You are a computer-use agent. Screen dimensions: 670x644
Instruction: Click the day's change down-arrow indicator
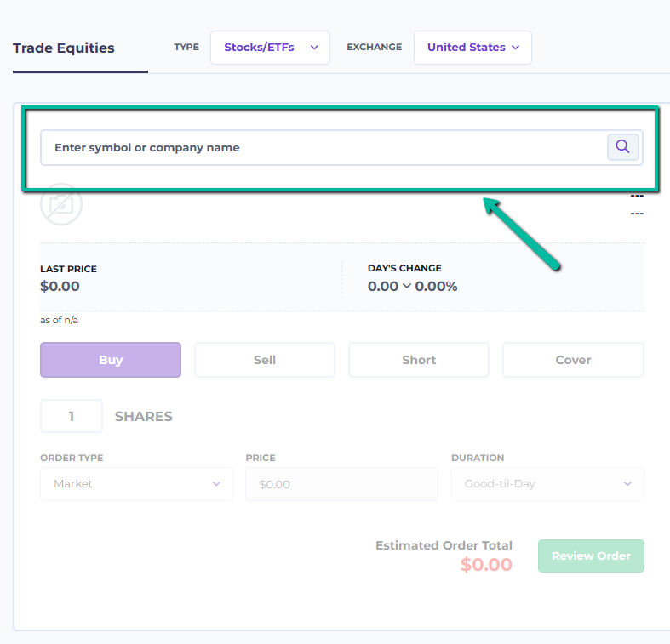[x=407, y=286]
